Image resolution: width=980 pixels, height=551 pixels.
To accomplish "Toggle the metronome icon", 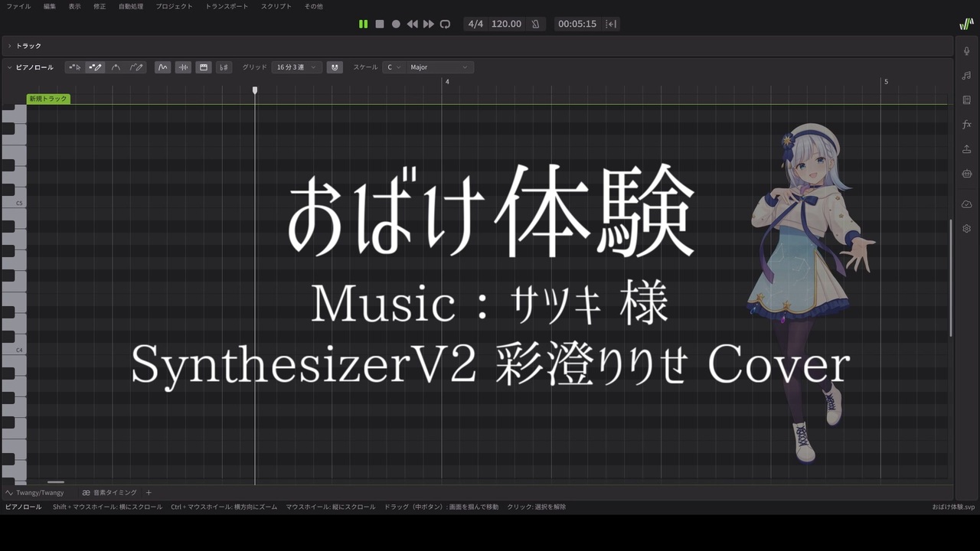I will 535,24.
